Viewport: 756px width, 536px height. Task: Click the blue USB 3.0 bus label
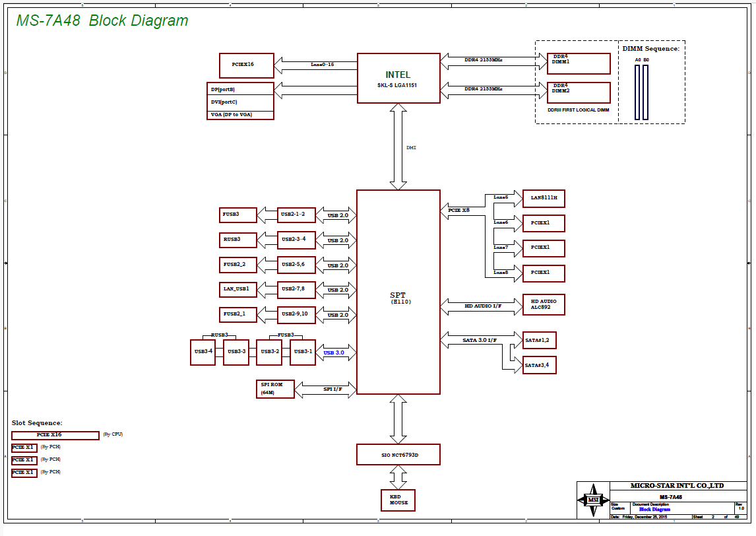coord(334,352)
